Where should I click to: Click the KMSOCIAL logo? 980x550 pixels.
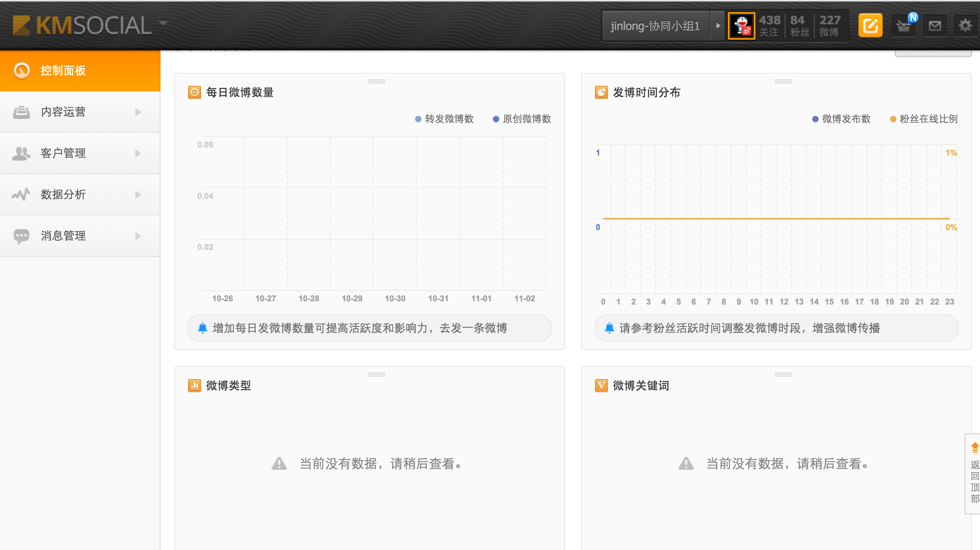click(x=82, y=26)
